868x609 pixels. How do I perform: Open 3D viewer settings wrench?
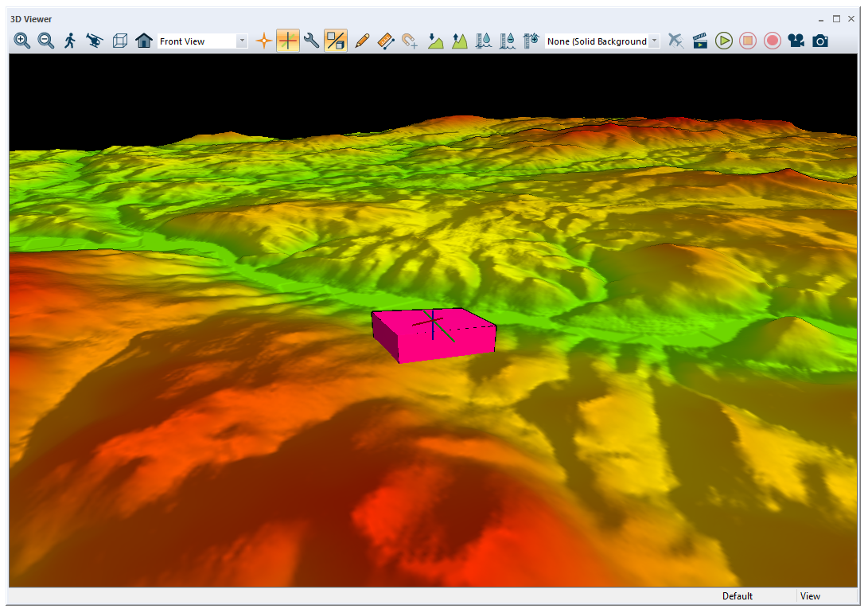coord(312,41)
